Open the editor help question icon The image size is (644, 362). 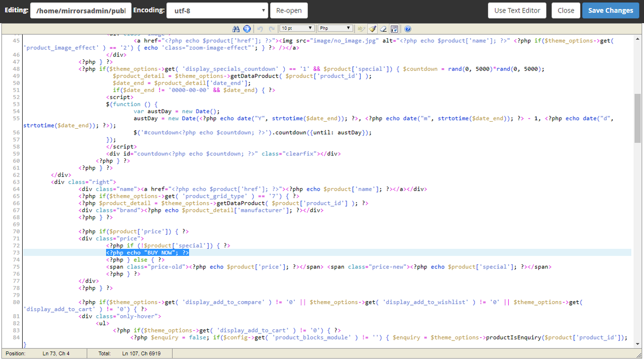click(x=408, y=29)
